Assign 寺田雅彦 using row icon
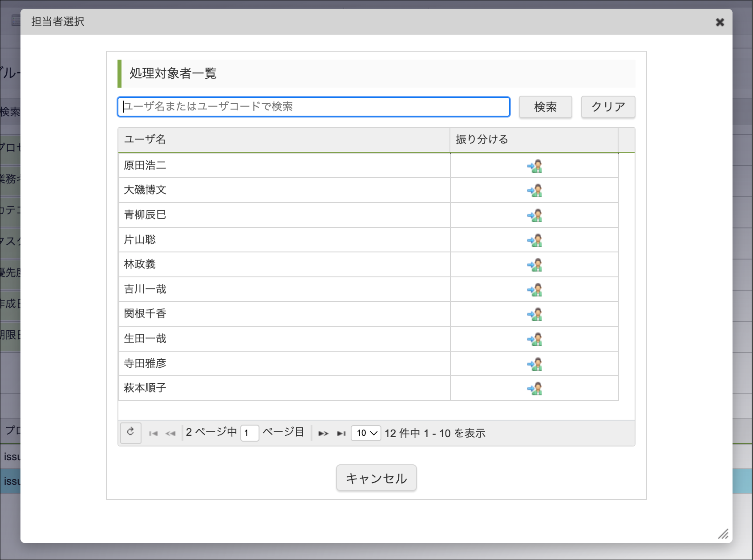 click(x=534, y=364)
